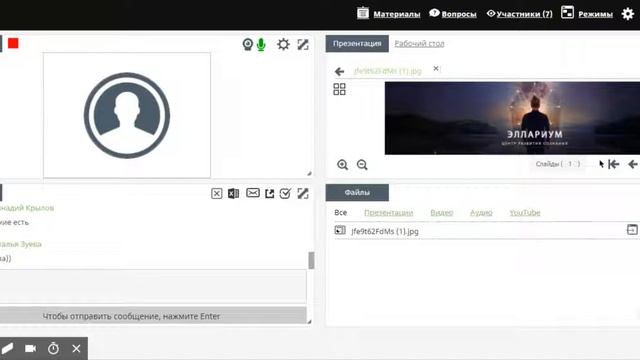Image resolution: width=640 pixels, height=360 pixels.
Task: Clear the chat with the X box icon
Action: (x=217, y=193)
